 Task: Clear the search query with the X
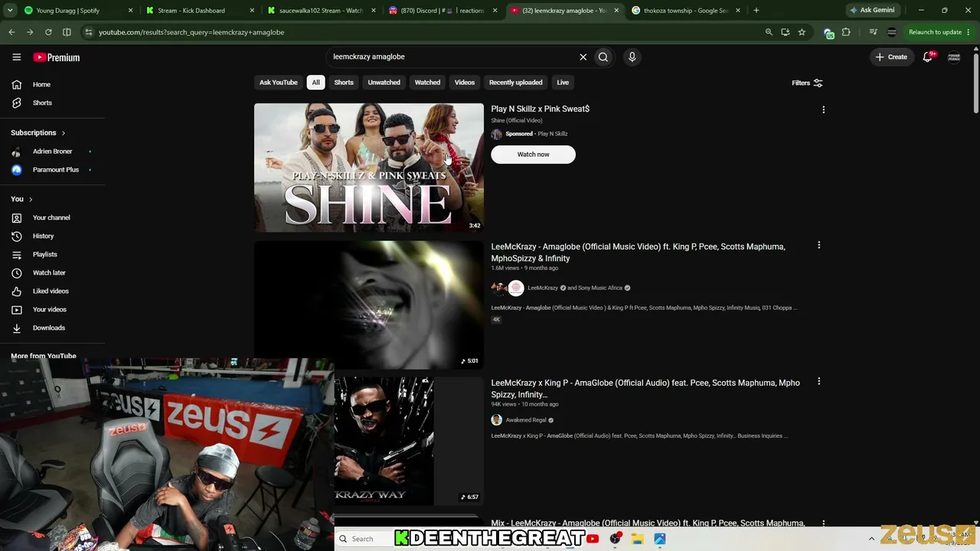[583, 57]
